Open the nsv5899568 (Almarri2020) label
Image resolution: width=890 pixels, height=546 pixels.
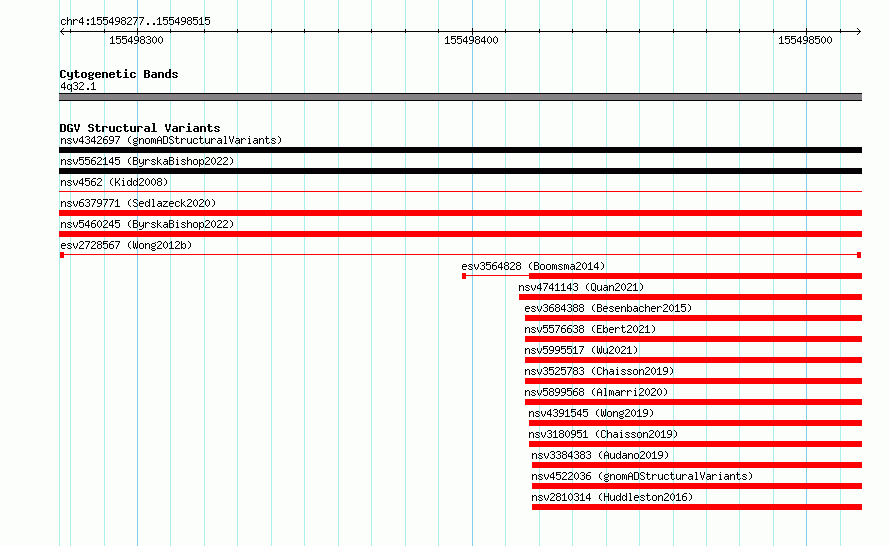(596, 392)
